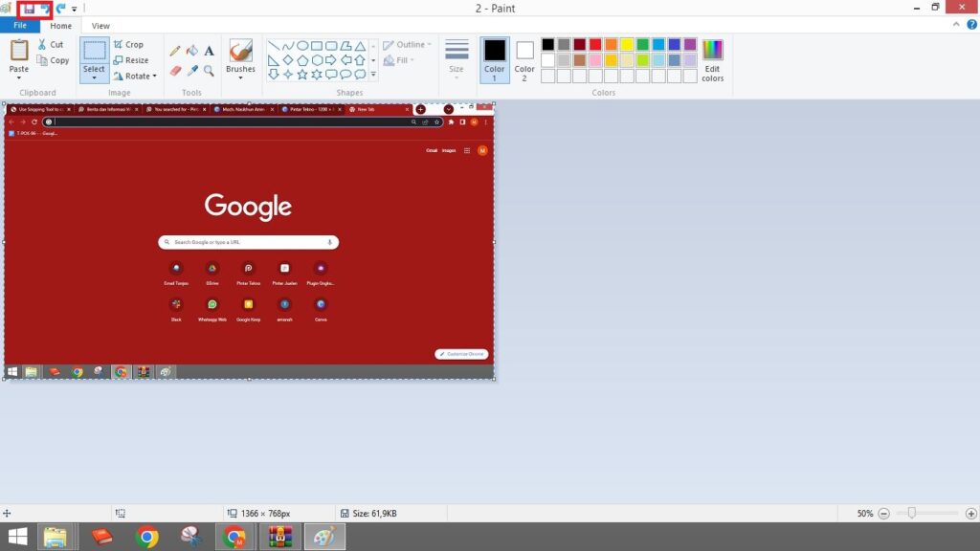Screen dimensions: 980x551
Task: Click the Paint taskbar button
Action: pyautogui.click(x=324, y=537)
